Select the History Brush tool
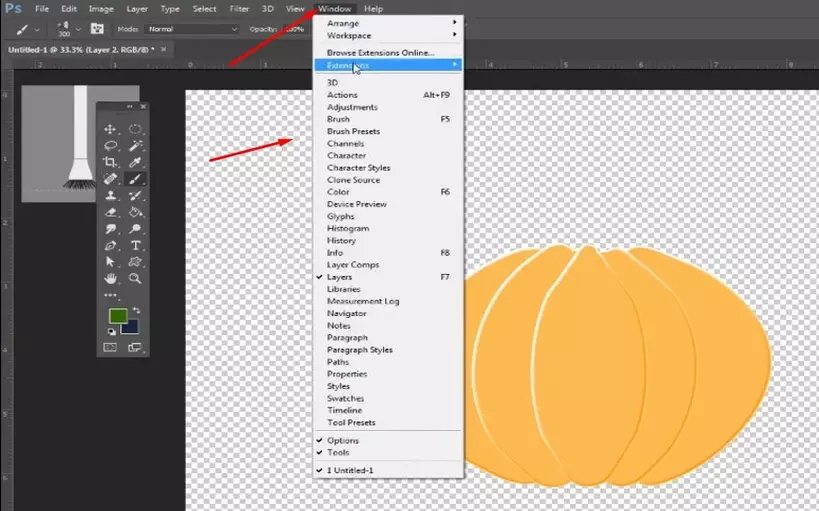This screenshot has width=819, height=511. (135, 196)
